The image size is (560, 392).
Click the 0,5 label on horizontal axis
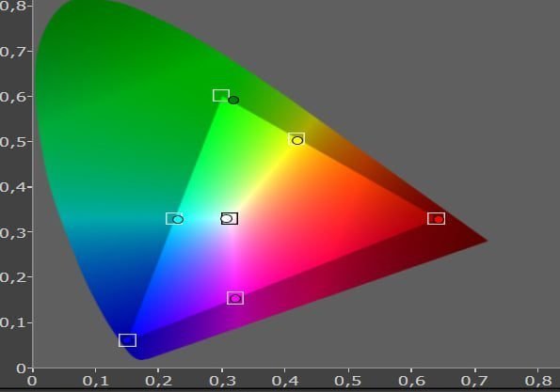(x=347, y=381)
